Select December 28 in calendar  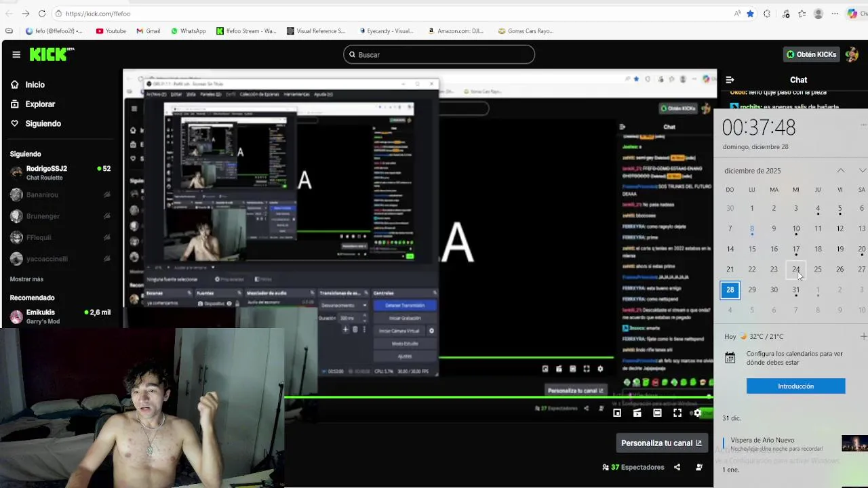point(730,290)
